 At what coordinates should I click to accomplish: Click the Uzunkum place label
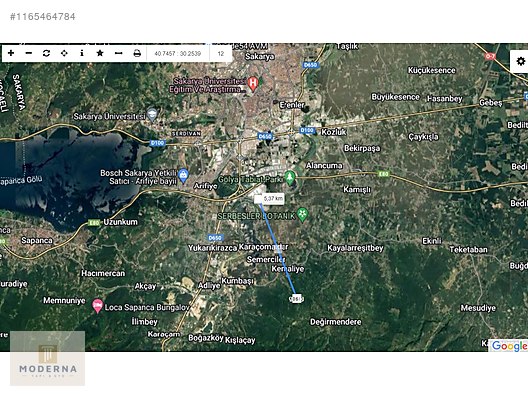pos(121,222)
